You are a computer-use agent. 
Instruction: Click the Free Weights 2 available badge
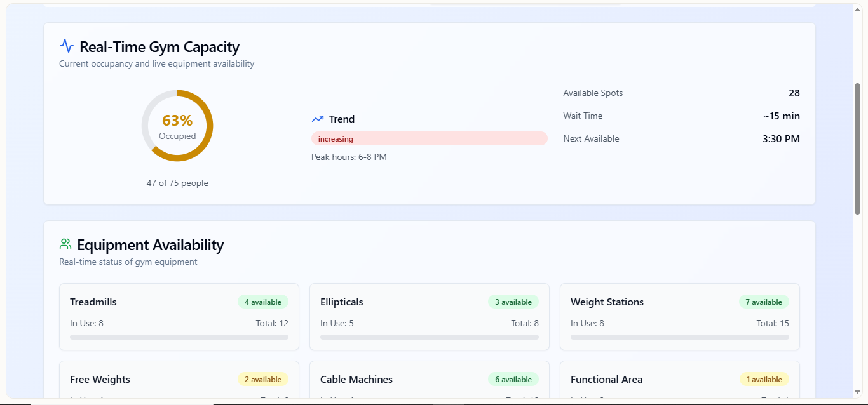click(263, 380)
